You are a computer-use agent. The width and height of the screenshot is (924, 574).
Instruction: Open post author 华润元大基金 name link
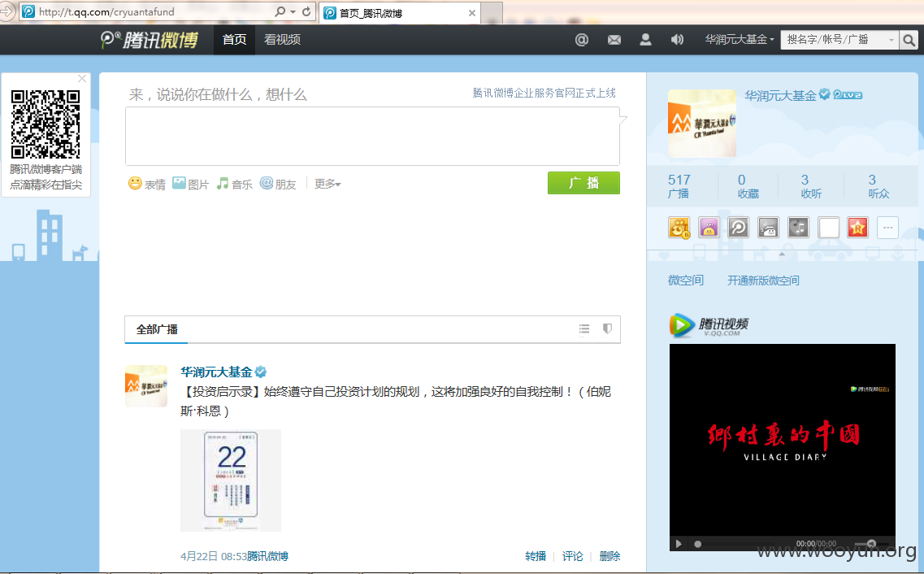coord(216,372)
